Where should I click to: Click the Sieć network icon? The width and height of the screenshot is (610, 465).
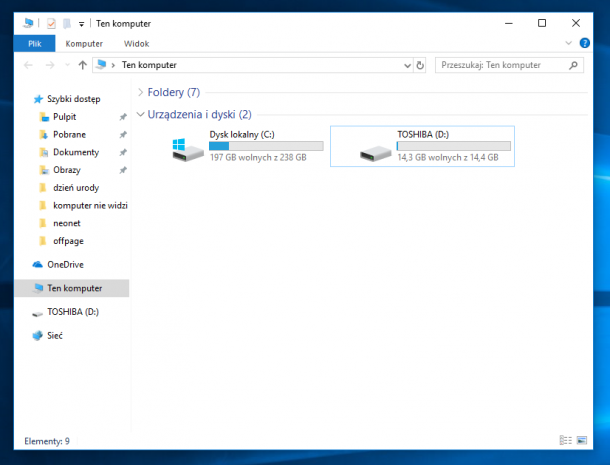point(37,335)
